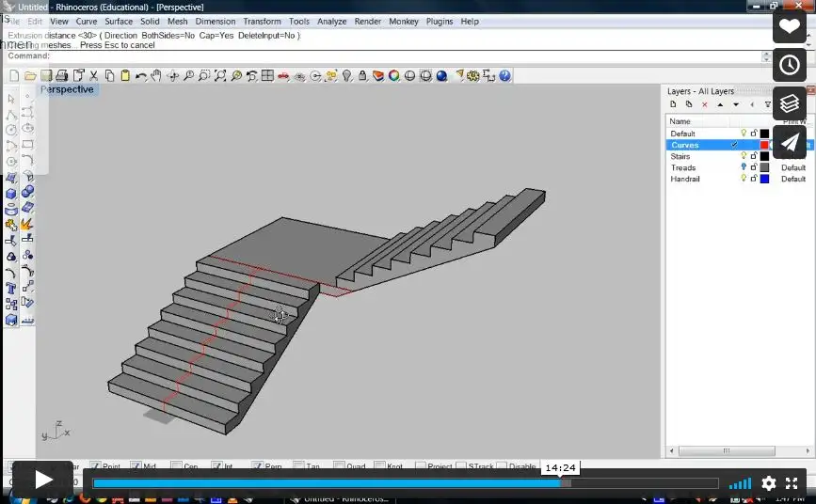The height and width of the screenshot is (504, 816).
Task: Play the video with the play button
Action: point(42,479)
